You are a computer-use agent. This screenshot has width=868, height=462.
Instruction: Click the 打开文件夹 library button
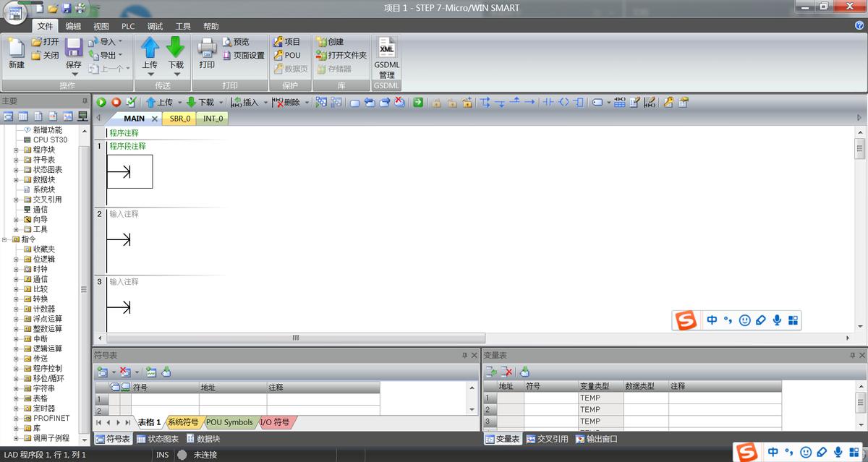pos(341,55)
